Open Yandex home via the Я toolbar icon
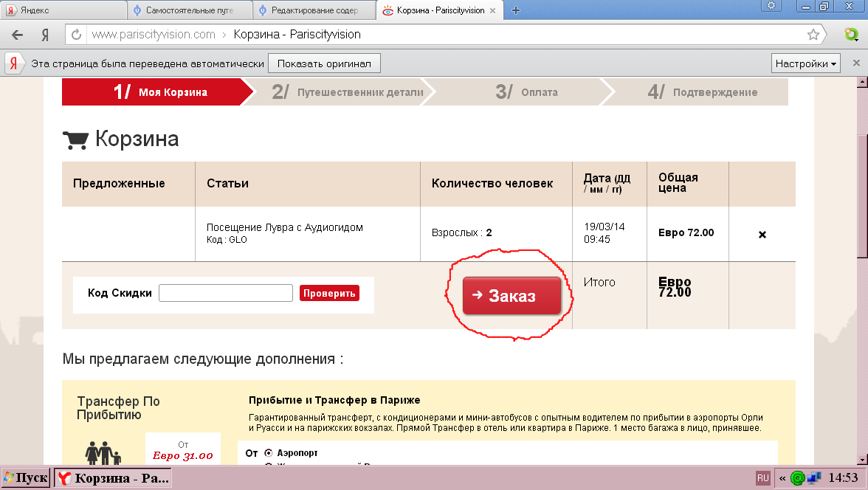This screenshot has width=868, height=490. point(45,35)
